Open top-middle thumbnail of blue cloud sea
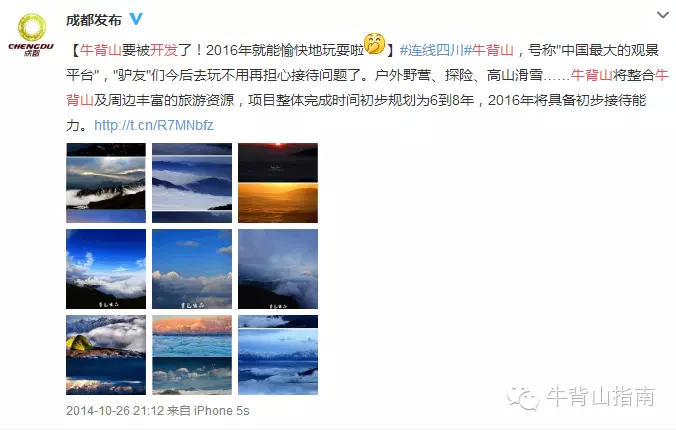The image size is (676, 430). pyautogui.click(x=192, y=183)
